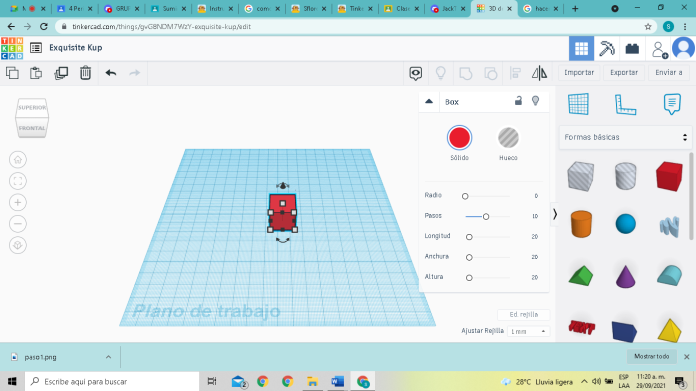Screen dimensions: 696x391
Task: Click the Importar button
Action: tap(579, 72)
